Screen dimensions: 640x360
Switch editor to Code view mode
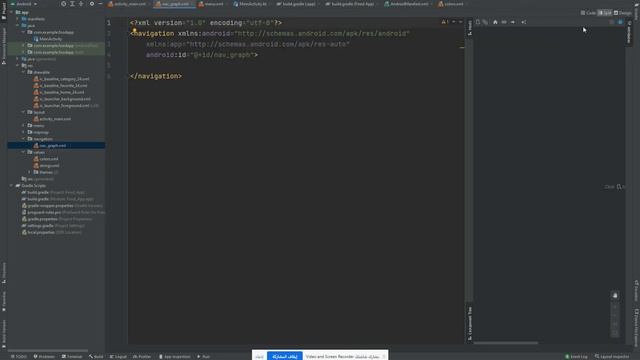[x=588, y=13]
